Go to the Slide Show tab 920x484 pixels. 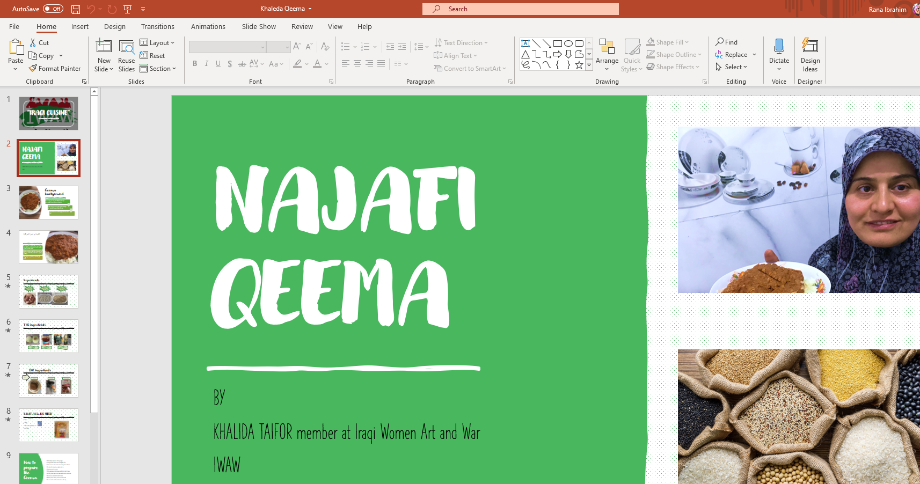coord(259,26)
